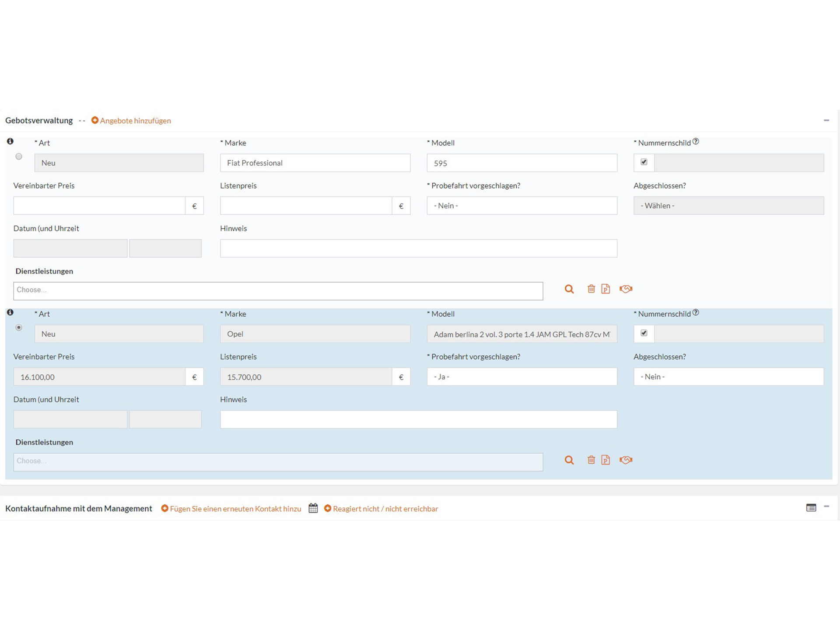Screen dimensions: 840x630
Task: Open document icon for Fiat Professional offer
Action: [x=605, y=289]
